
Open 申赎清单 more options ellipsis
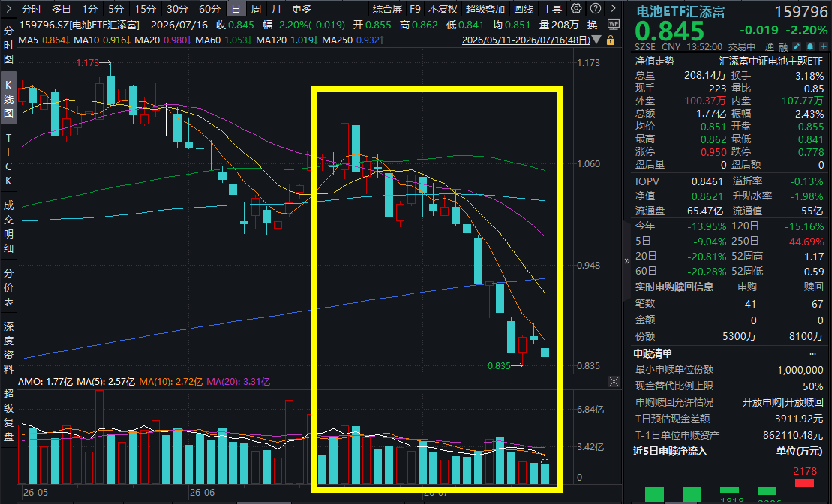click(813, 353)
